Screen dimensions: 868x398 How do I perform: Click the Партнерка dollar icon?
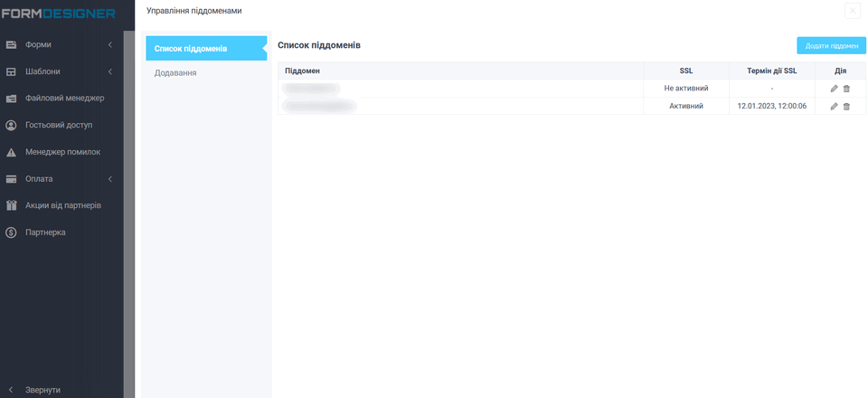[12, 232]
